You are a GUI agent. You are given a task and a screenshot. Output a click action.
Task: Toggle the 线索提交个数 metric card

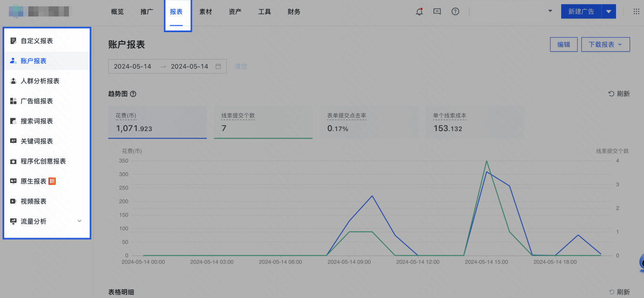click(263, 123)
